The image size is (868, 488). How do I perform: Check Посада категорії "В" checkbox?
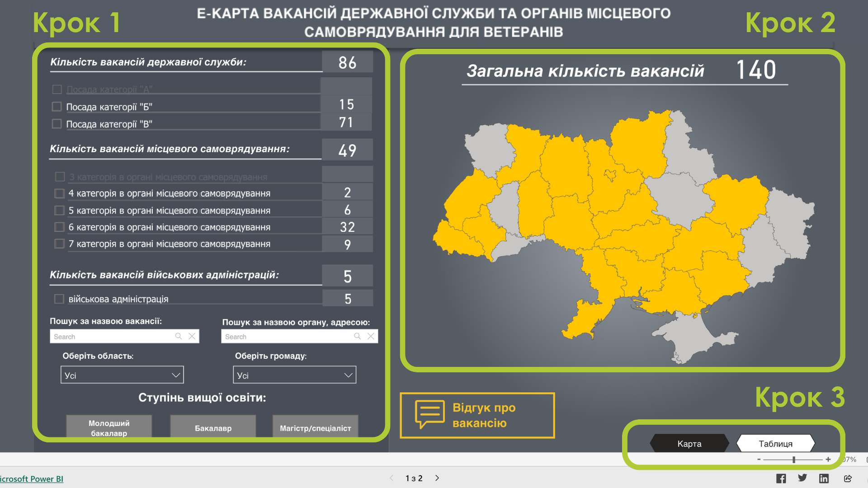click(57, 124)
